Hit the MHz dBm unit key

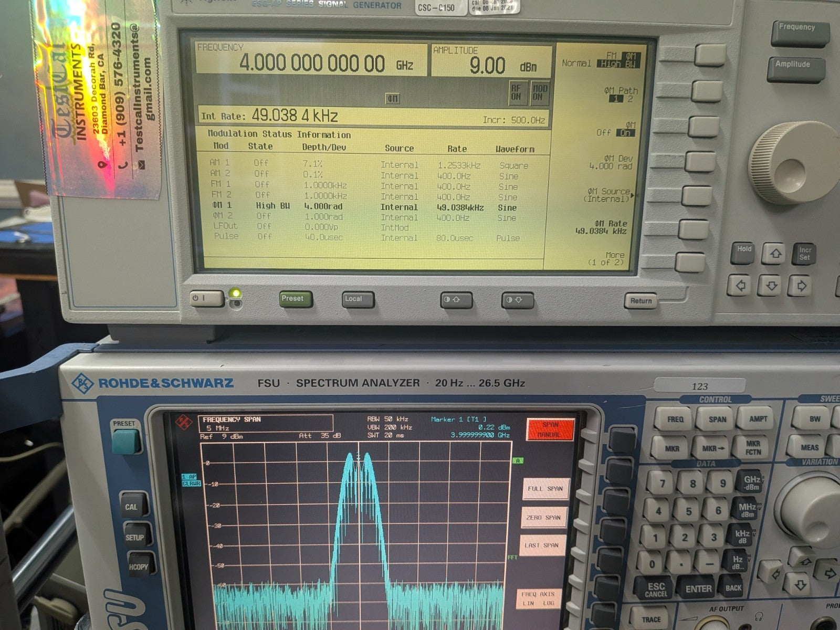747,510
